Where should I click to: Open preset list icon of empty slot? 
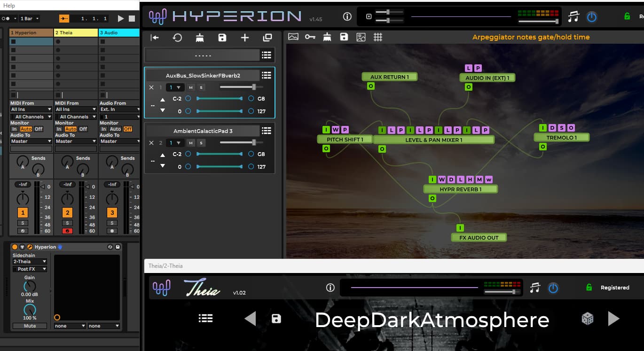tap(267, 55)
